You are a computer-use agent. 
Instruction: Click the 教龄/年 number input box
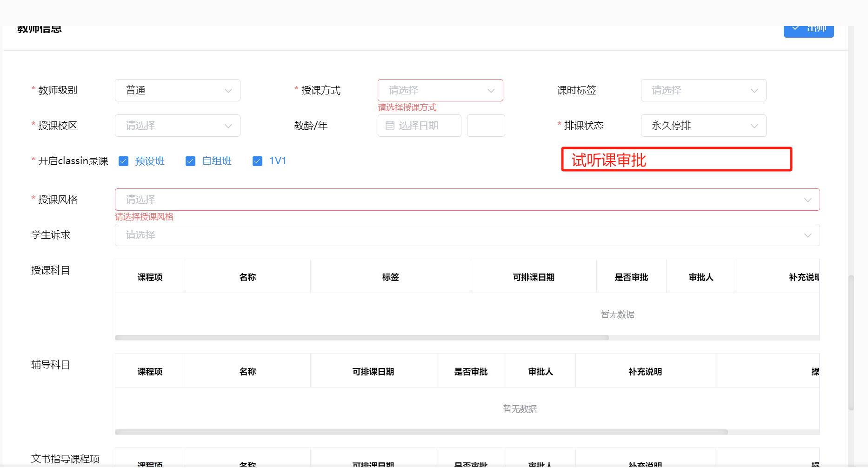pos(486,126)
